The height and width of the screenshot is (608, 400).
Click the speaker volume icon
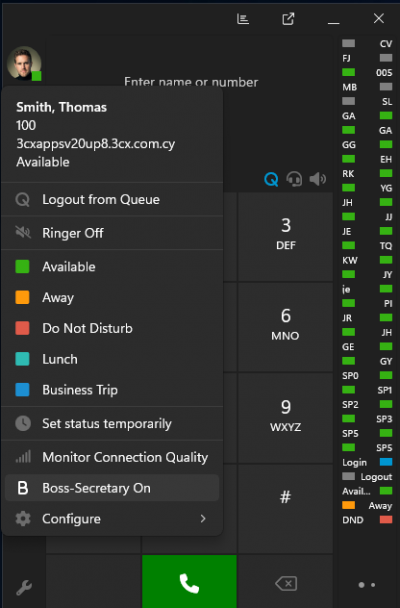coord(317,179)
